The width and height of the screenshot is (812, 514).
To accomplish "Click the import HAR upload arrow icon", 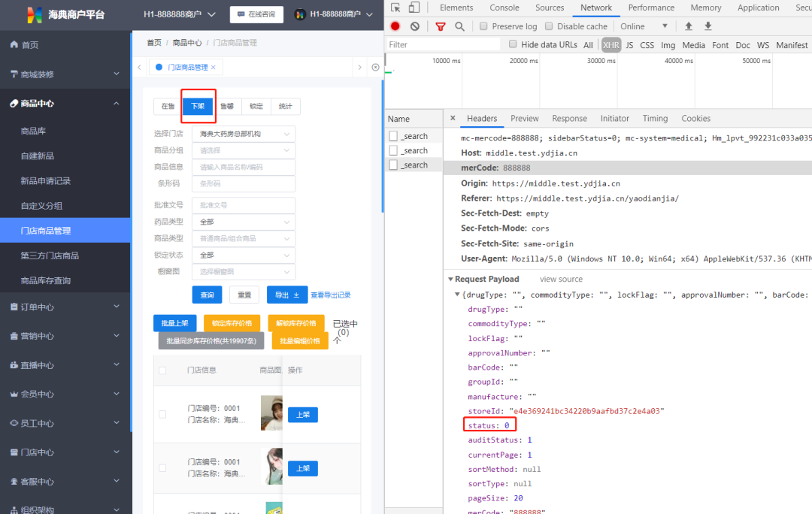I will click(x=688, y=26).
